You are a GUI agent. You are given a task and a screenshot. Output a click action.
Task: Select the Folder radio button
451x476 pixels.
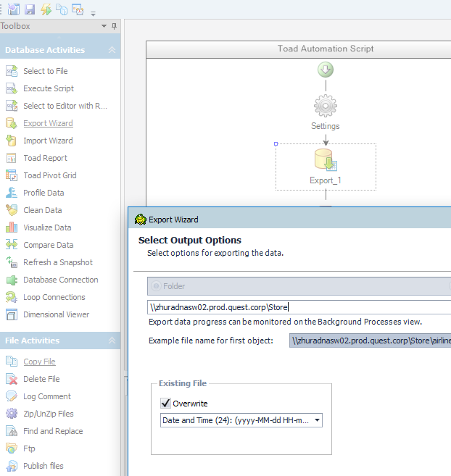156,286
